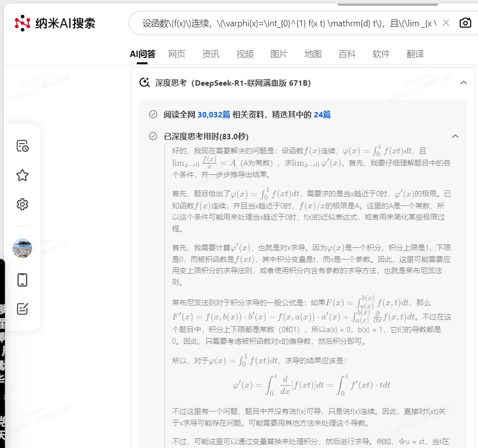Go to the 视频 tab
The height and width of the screenshot is (448, 478).
(245, 54)
